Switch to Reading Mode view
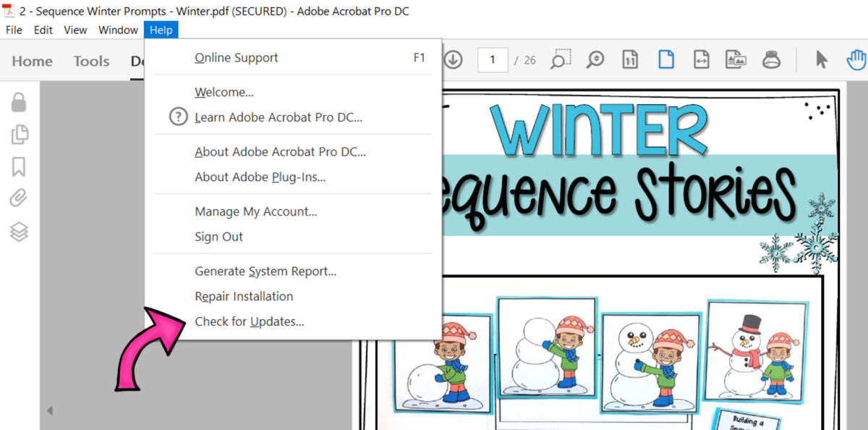The width and height of the screenshot is (868, 430). pos(736,60)
